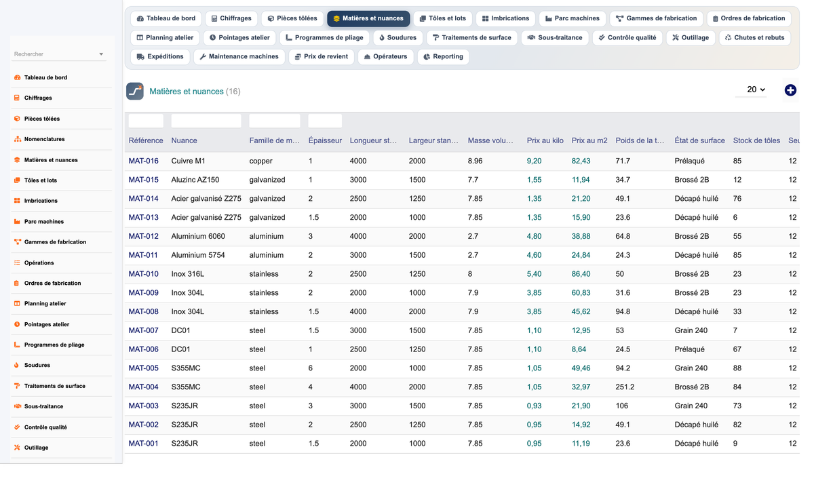Open the Opérateurs tab
The width and height of the screenshot is (814, 504).
tap(385, 57)
